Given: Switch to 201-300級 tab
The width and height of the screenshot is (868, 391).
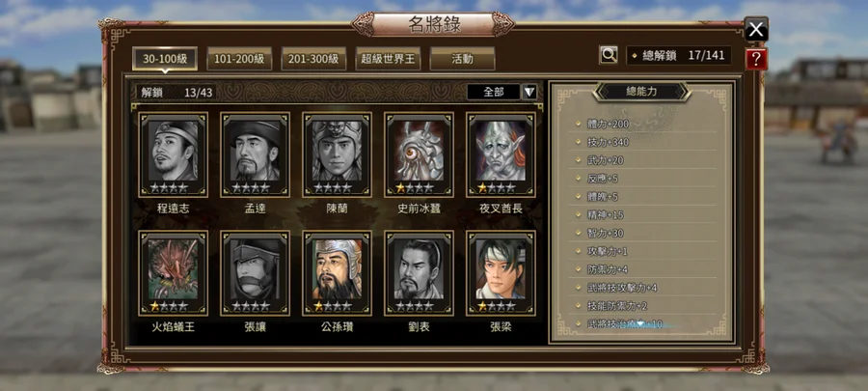Looking at the screenshot, I should [x=313, y=59].
